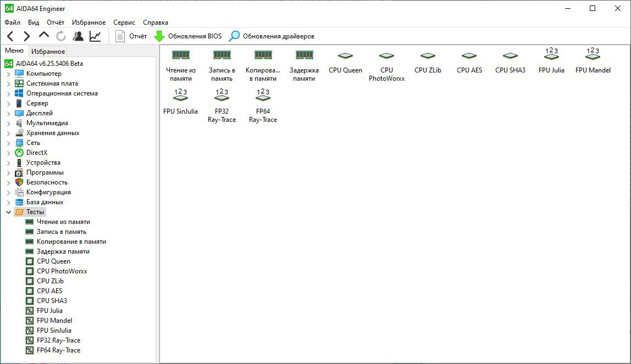Switch to the Избранное tab in the side panel

(48, 52)
